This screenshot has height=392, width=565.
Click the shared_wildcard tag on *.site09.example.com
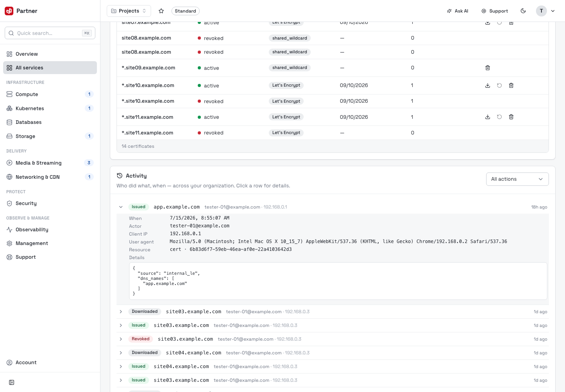290,68
